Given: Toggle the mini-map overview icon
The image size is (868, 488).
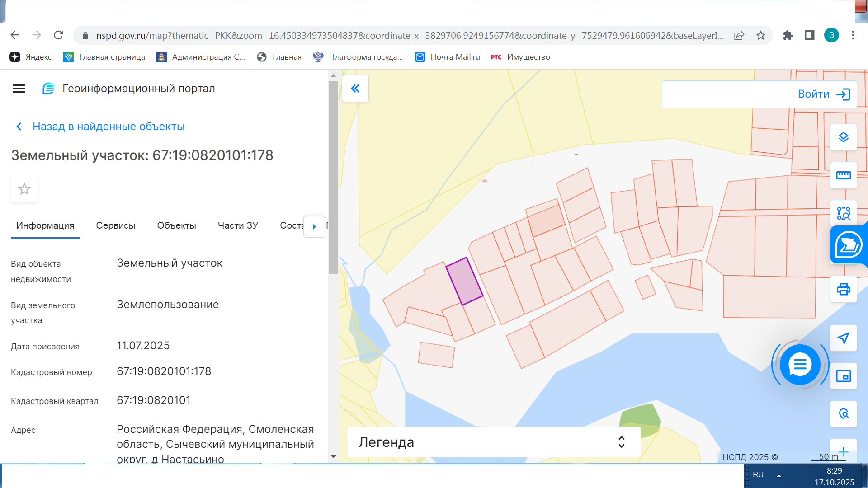Looking at the screenshot, I should coord(843,376).
